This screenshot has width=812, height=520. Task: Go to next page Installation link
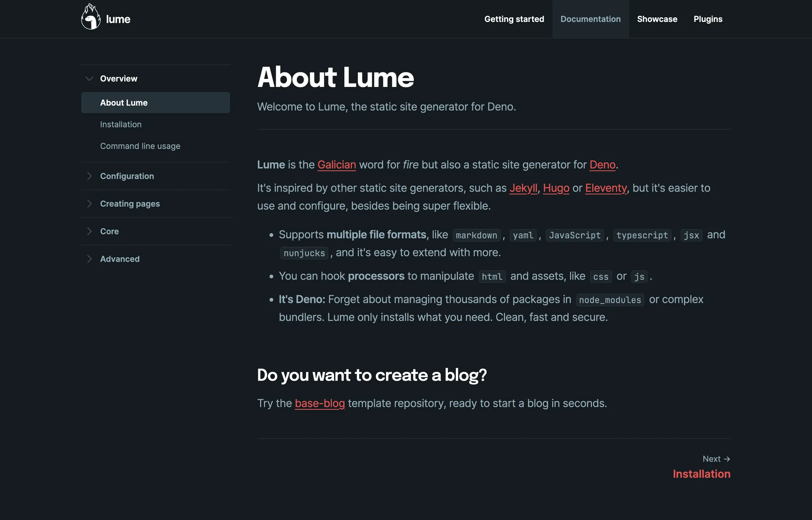(702, 474)
